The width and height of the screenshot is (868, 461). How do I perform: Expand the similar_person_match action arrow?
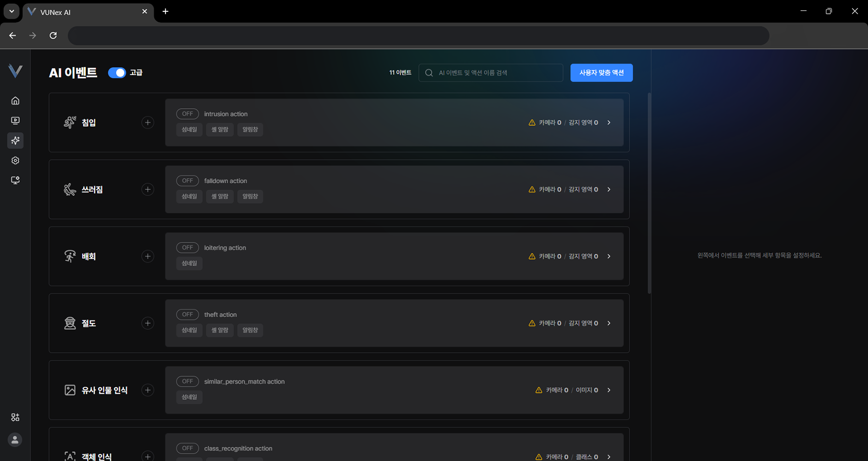[609, 390]
